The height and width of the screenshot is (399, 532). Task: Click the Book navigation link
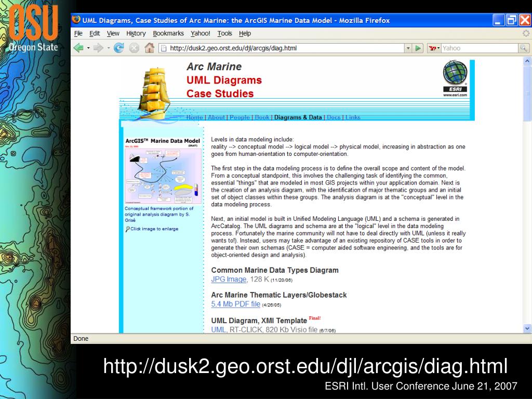(x=262, y=117)
